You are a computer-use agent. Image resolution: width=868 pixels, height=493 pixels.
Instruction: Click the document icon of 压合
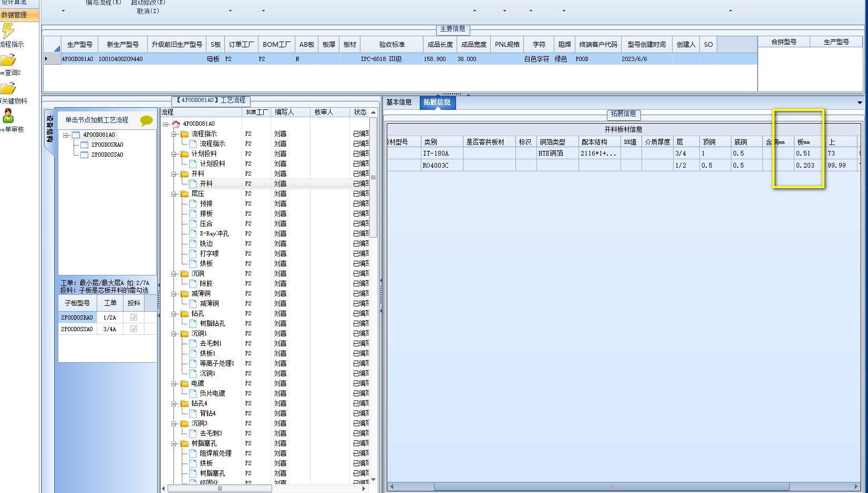pos(193,223)
